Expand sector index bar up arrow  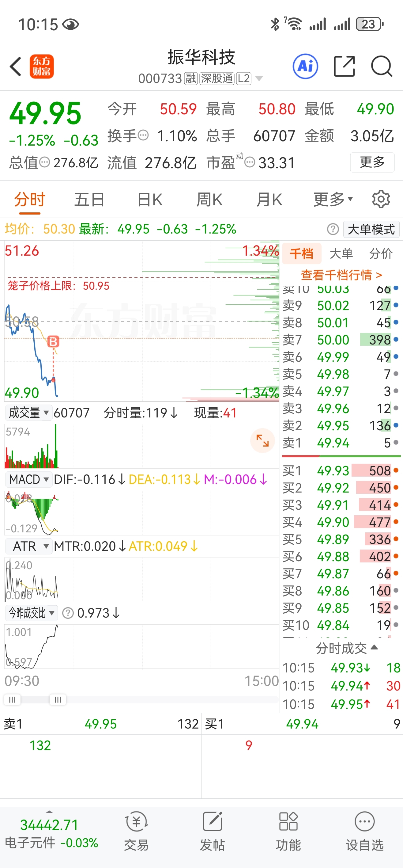point(50,812)
